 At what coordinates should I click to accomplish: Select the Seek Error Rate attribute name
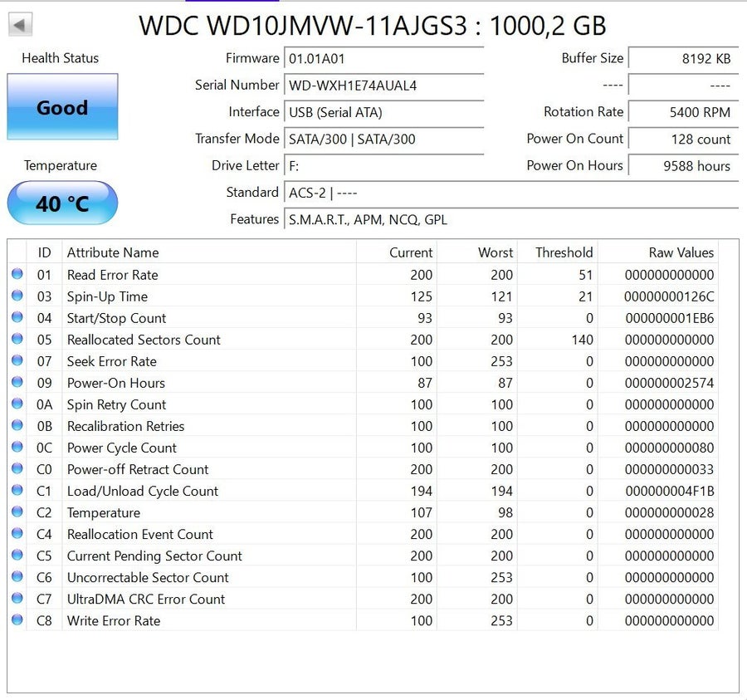(112, 362)
